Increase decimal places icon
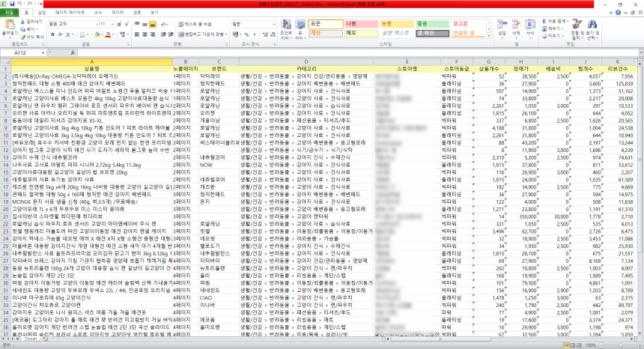 [x=265, y=34]
